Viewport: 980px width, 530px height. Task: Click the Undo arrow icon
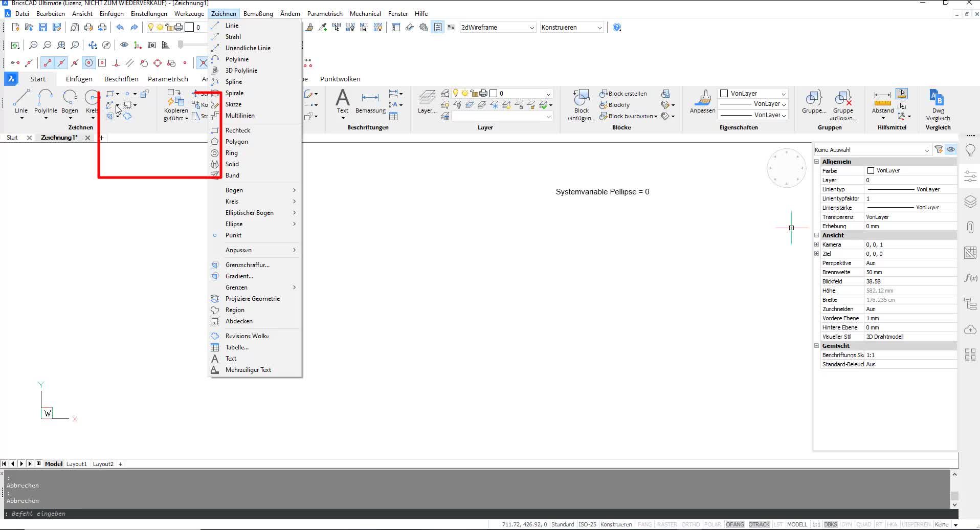coord(120,27)
